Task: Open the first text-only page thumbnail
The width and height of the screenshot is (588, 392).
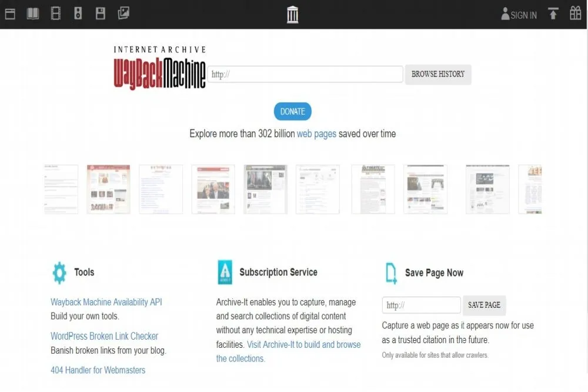Action: click(61, 190)
